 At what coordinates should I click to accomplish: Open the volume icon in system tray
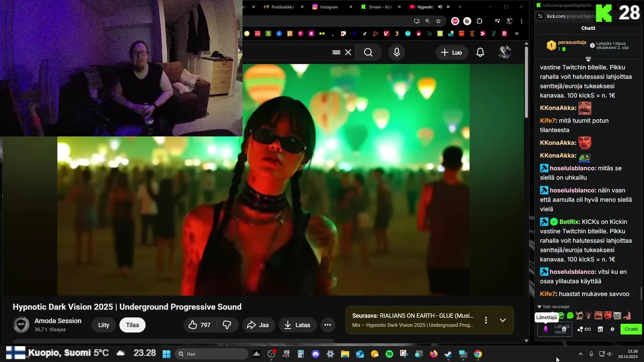(609, 354)
